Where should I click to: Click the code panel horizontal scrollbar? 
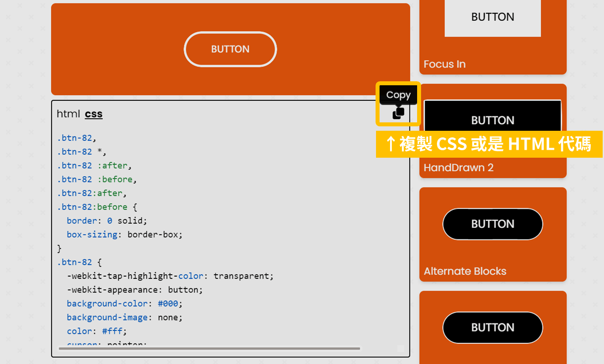pyautogui.click(x=209, y=349)
